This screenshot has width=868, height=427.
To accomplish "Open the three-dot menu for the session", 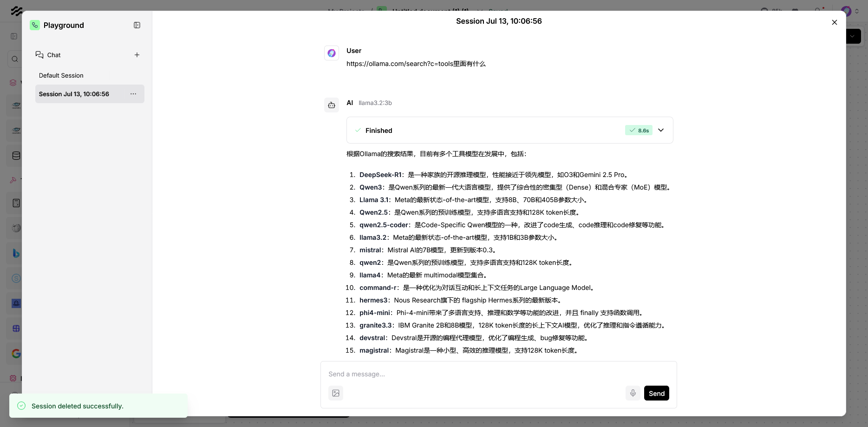I will point(133,94).
